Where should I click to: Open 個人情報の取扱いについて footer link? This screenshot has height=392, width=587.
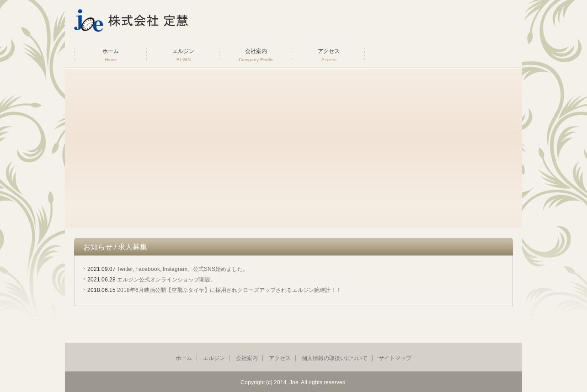[335, 358]
